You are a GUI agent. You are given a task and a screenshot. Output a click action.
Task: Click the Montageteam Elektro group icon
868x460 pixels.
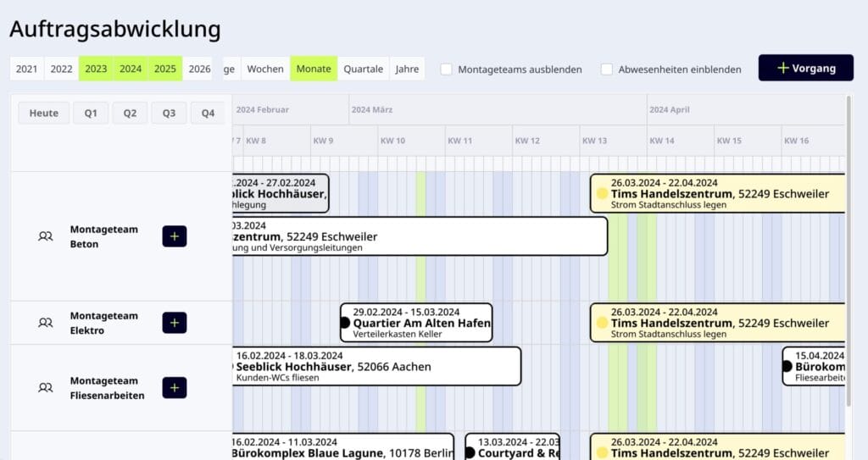[x=46, y=323]
